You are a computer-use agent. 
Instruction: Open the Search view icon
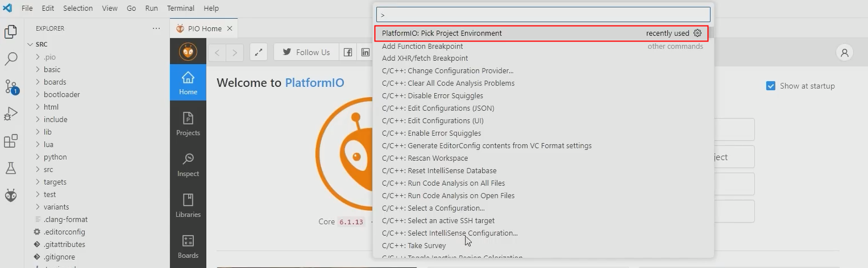pos(11,59)
